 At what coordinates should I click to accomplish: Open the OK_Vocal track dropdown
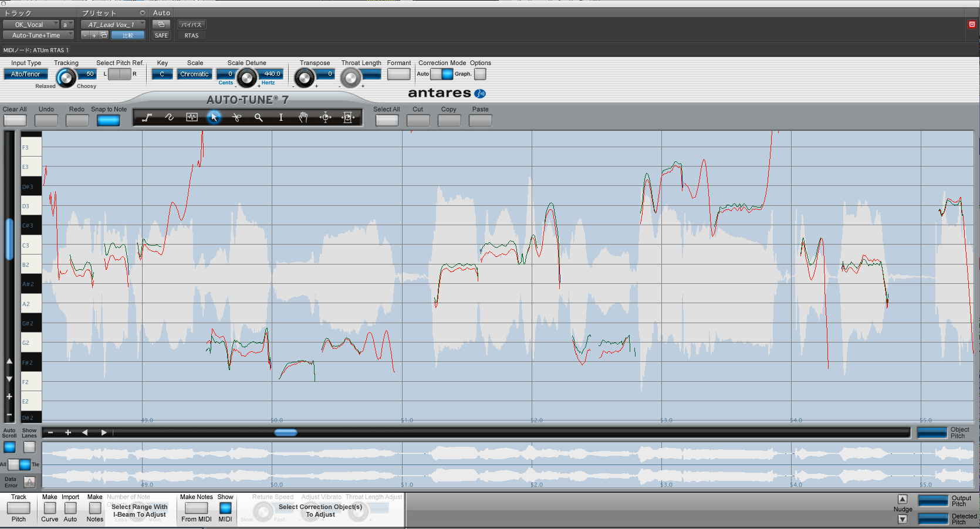(31, 25)
